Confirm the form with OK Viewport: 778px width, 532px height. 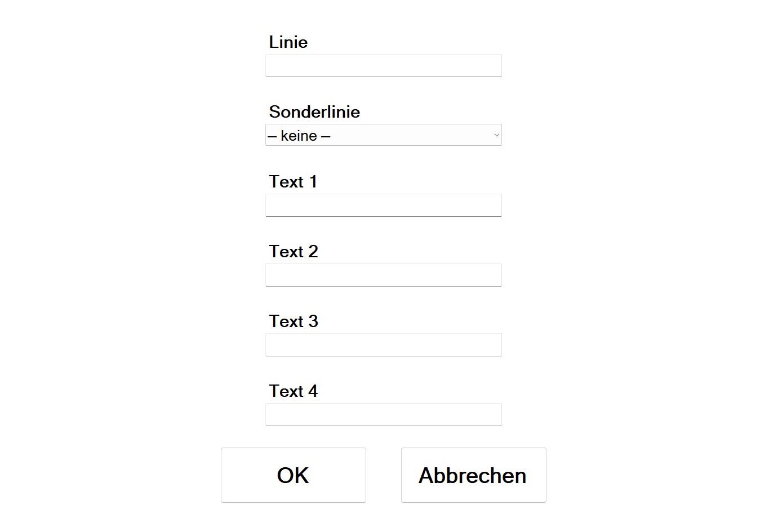pyautogui.click(x=293, y=475)
